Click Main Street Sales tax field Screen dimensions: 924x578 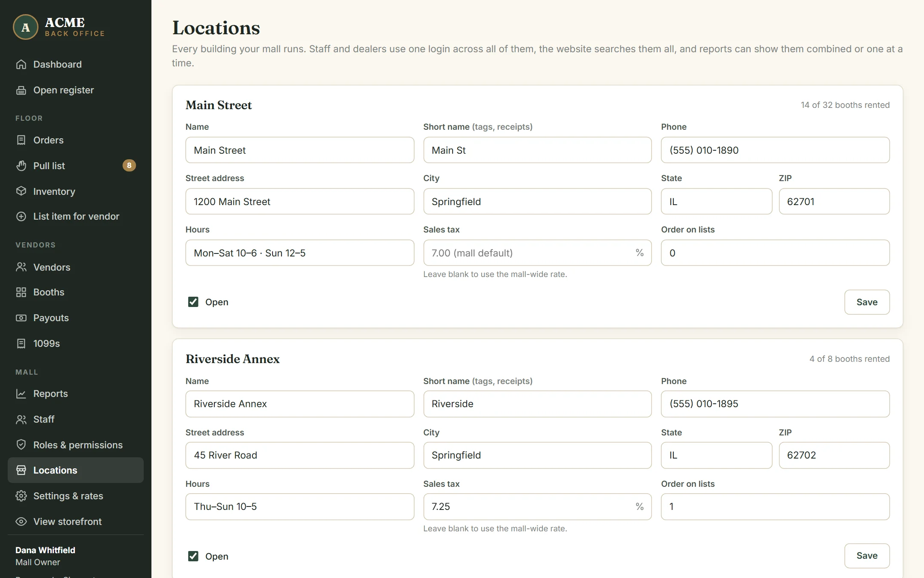(x=537, y=253)
